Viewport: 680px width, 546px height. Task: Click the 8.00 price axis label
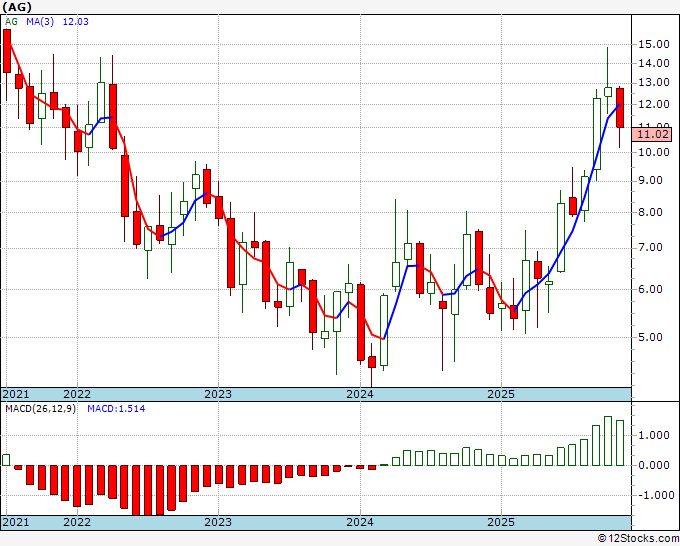[x=651, y=213]
